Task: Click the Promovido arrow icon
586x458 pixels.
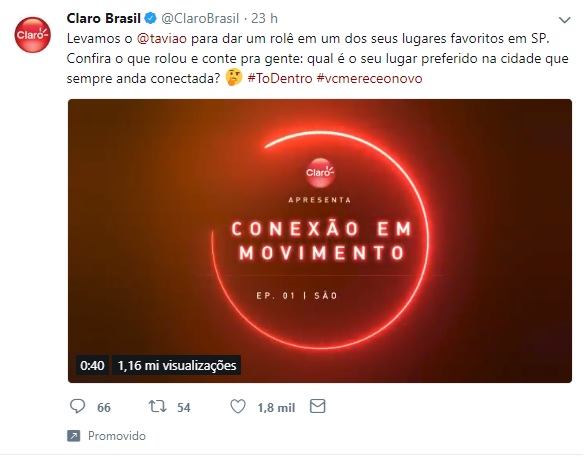Action: point(74,436)
